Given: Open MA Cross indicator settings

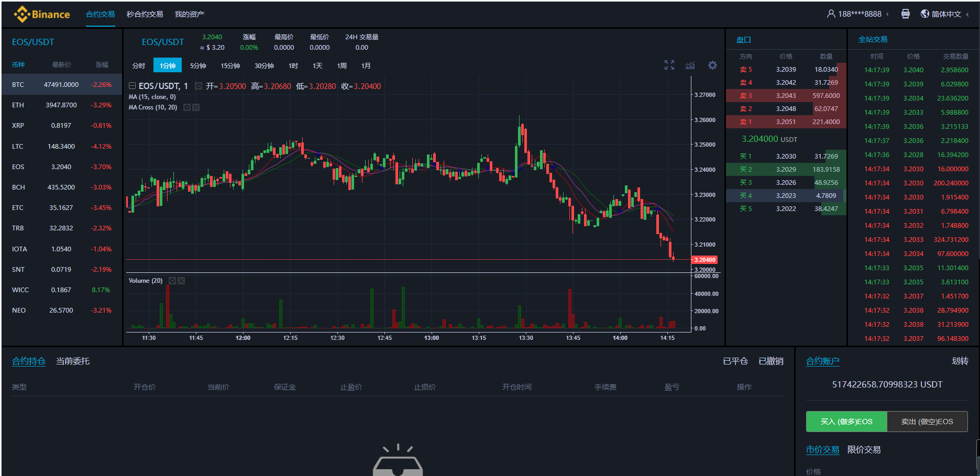Looking at the screenshot, I should click(187, 107).
